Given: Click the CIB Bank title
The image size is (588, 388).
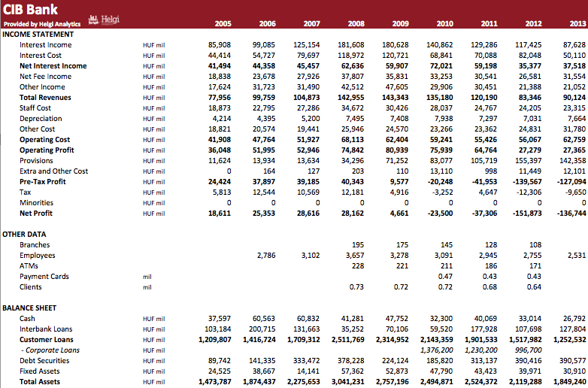Looking at the screenshot, I should click(x=30, y=9).
